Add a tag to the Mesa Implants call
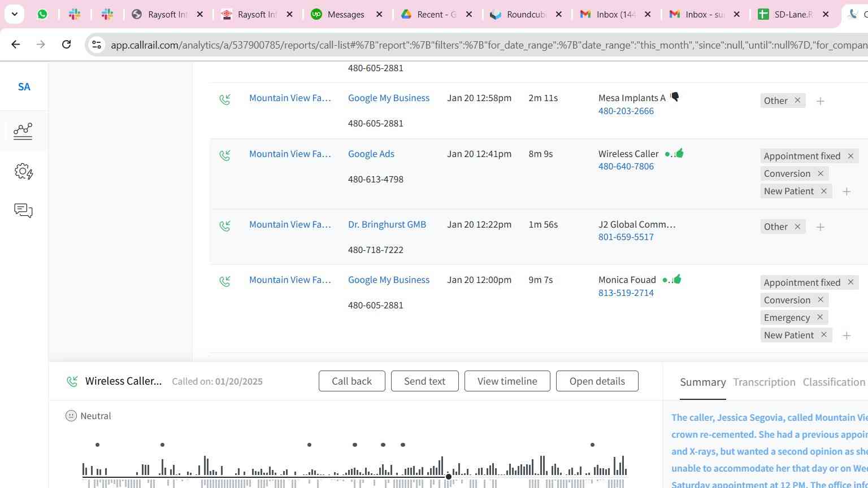The image size is (868, 488). [x=820, y=101]
